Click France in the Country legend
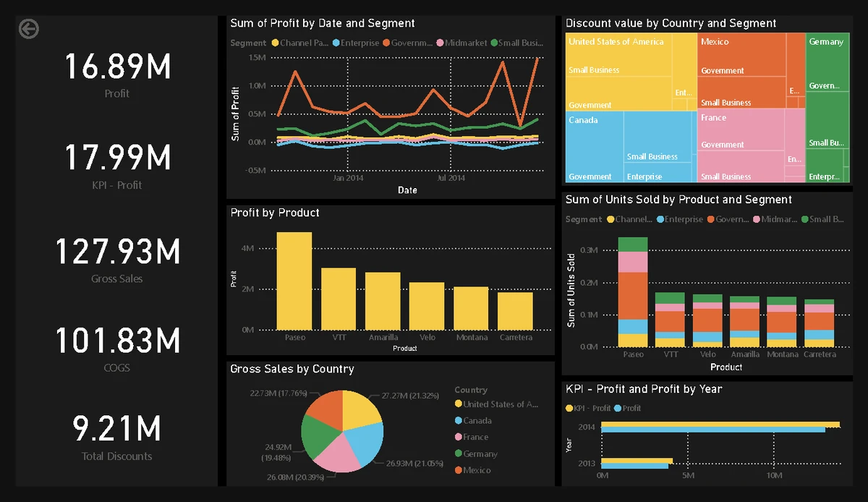Image resolution: width=868 pixels, height=502 pixels. pyautogui.click(x=472, y=437)
